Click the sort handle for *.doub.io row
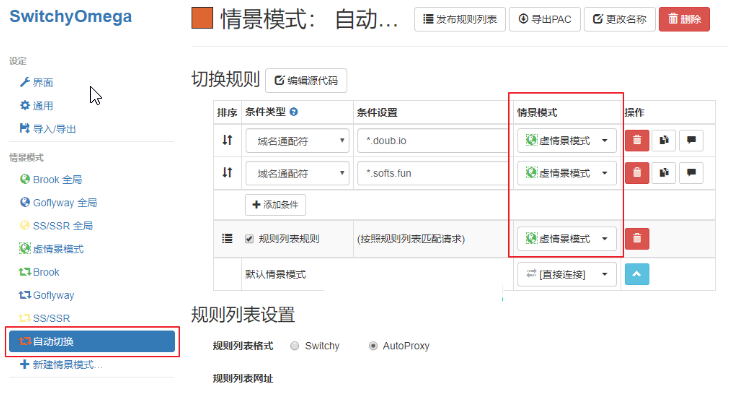 pos(227,140)
